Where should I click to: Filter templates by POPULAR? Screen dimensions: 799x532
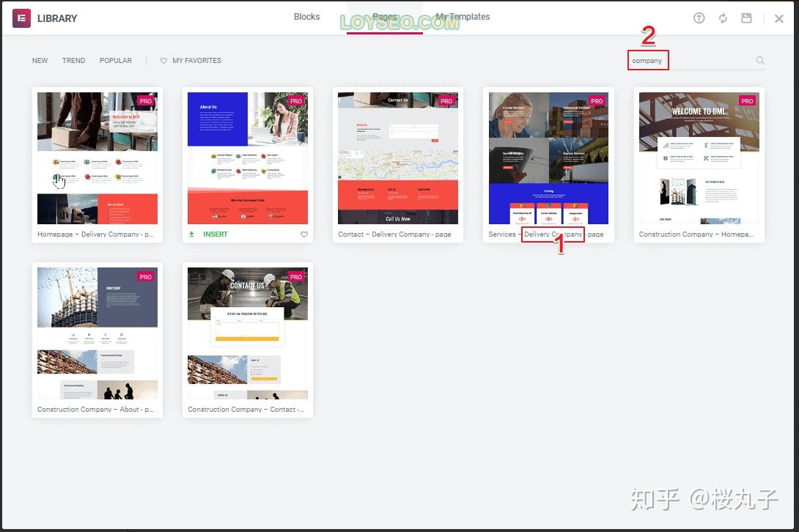pos(116,61)
